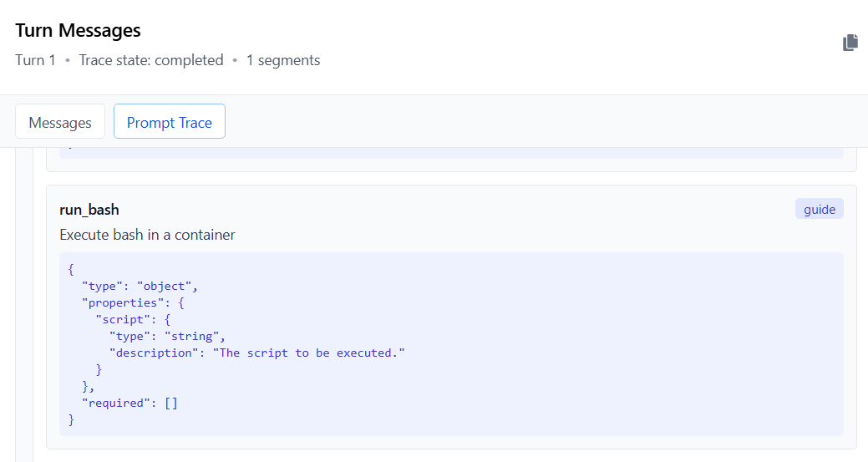Click the run_bash tool name

(x=89, y=210)
